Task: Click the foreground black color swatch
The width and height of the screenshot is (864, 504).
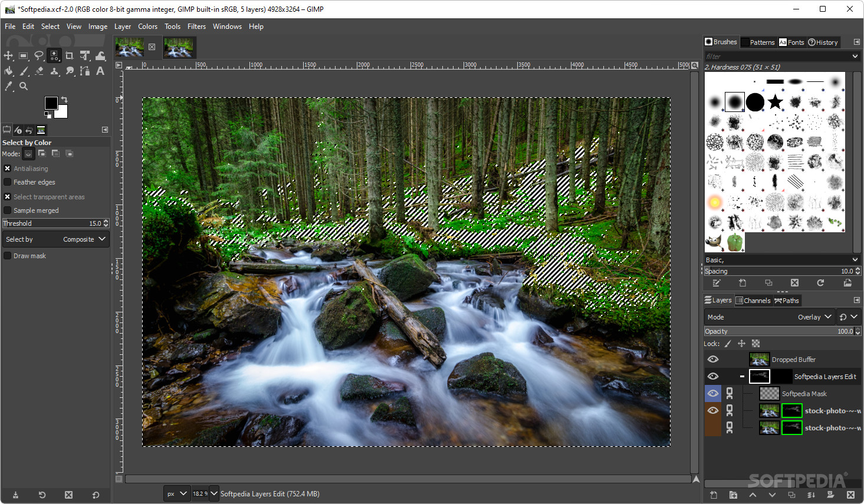Action: coord(51,103)
